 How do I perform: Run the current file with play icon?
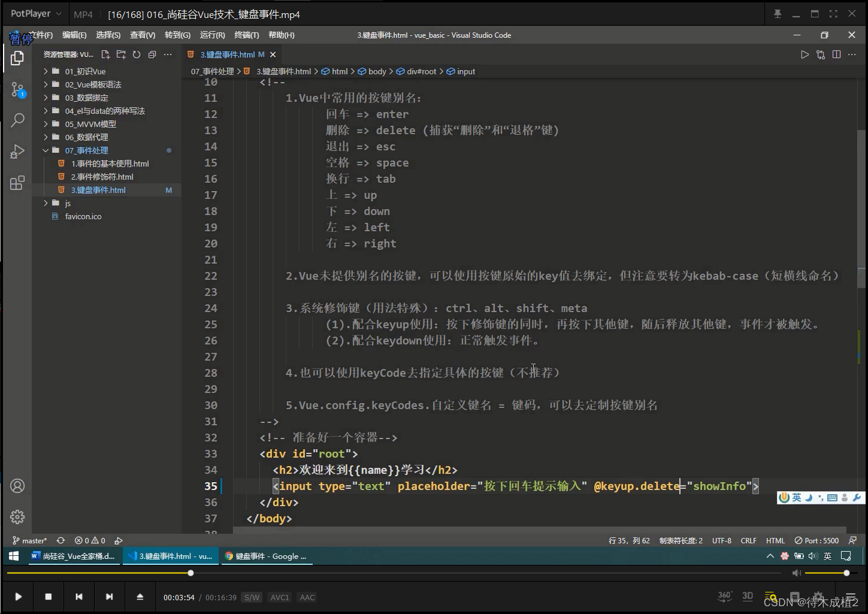(805, 55)
